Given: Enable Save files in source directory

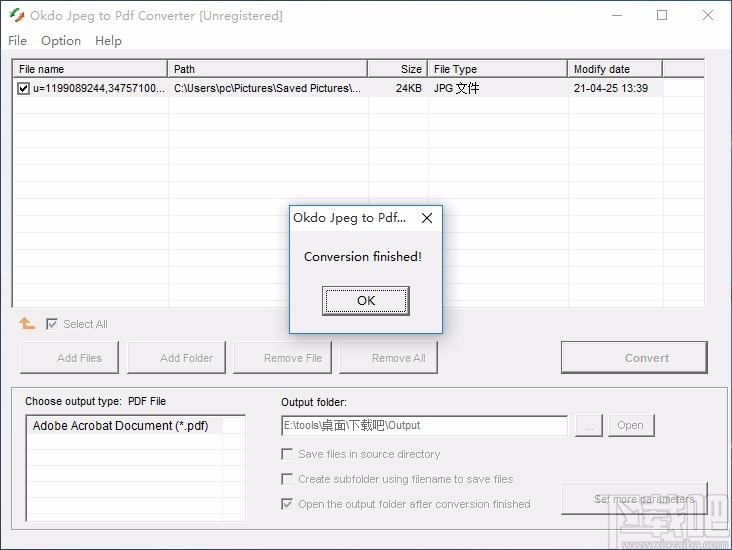Looking at the screenshot, I should [x=287, y=454].
